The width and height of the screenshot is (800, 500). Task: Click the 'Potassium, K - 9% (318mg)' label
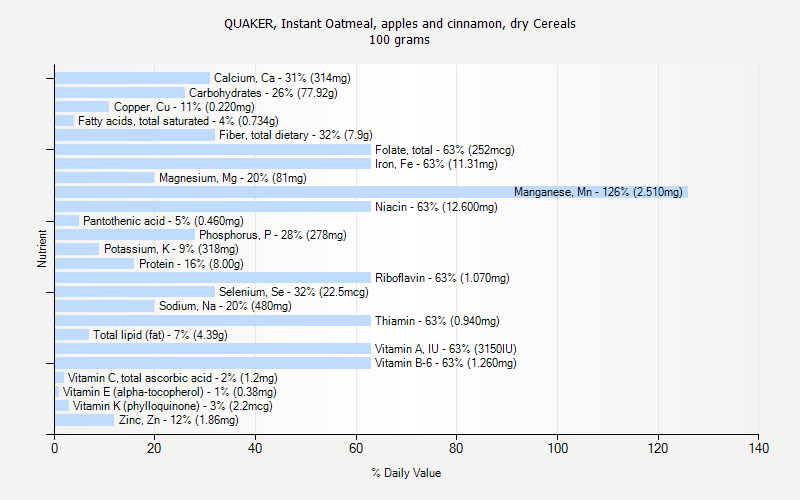coord(171,249)
